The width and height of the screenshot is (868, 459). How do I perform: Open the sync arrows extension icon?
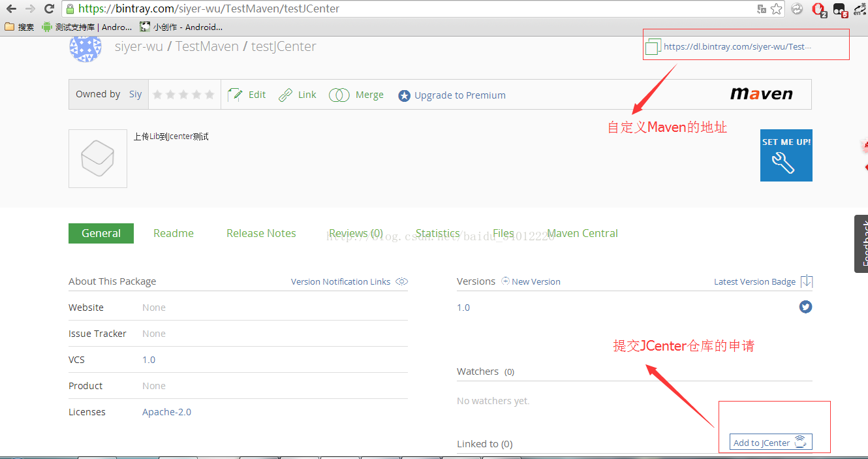[x=797, y=9]
